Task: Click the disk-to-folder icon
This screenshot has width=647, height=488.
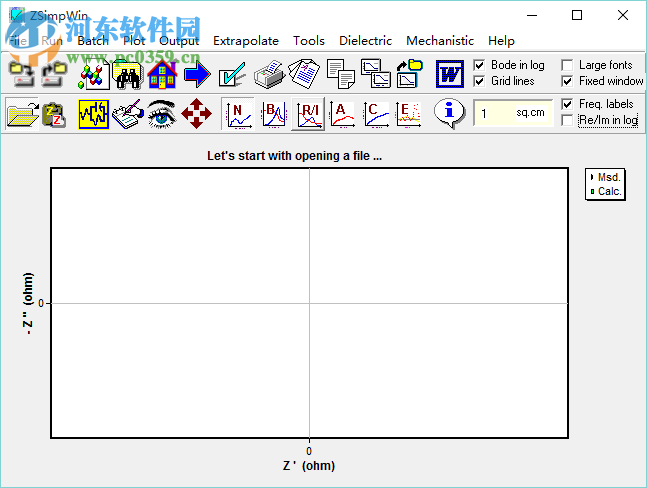Action: coord(54,74)
